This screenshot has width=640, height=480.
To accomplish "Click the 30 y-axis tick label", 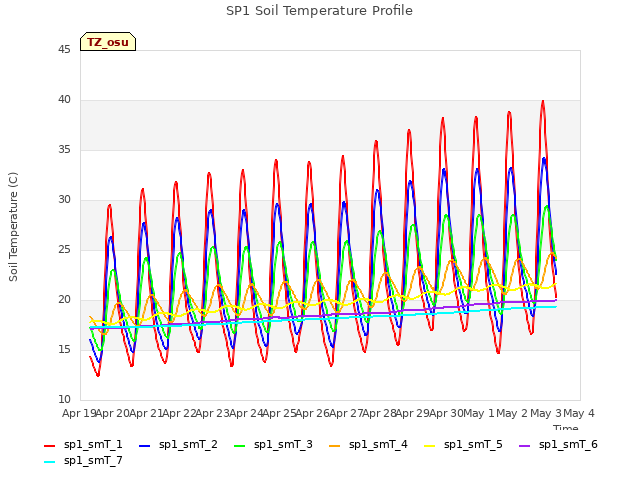I will (x=64, y=200).
